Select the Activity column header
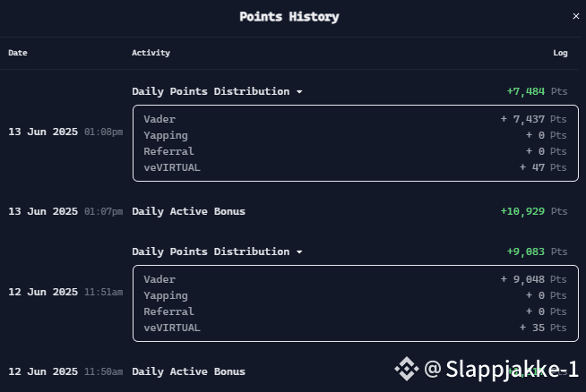586x392 pixels. click(x=151, y=53)
